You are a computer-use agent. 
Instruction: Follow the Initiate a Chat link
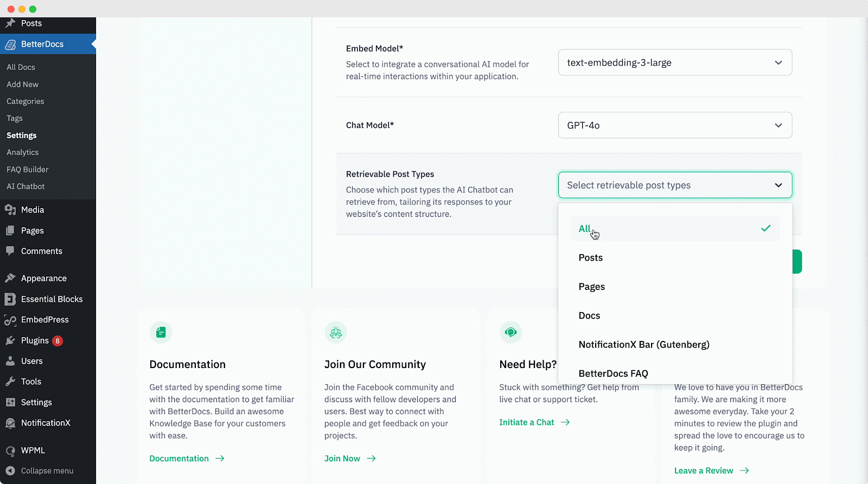[x=527, y=422]
